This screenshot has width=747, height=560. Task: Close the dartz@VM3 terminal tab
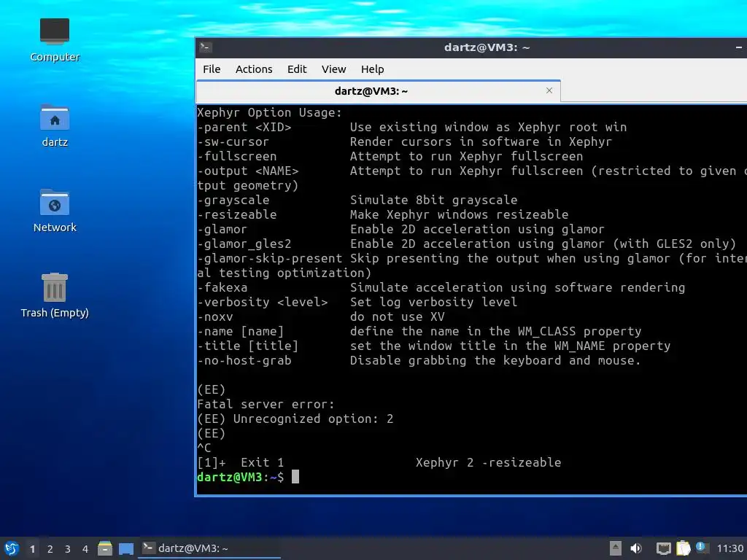pyautogui.click(x=549, y=90)
